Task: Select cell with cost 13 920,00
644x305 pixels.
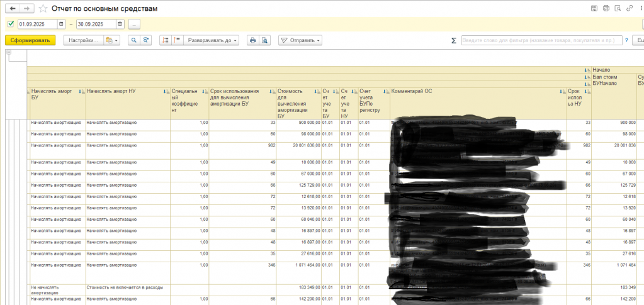Action: [x=298, y=211]
